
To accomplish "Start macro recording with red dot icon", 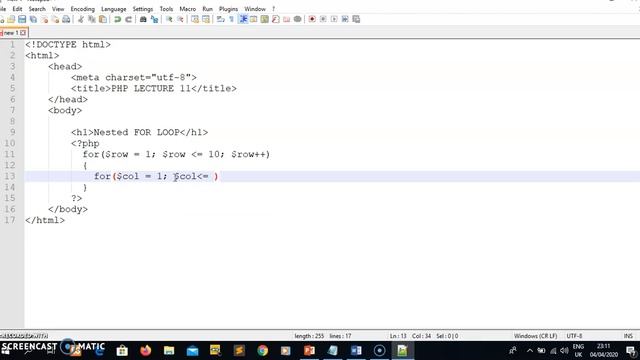I will click(312, 19).
